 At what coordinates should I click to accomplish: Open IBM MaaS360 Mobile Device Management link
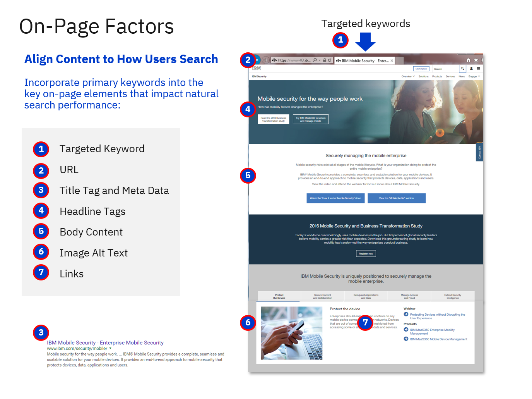438,339
